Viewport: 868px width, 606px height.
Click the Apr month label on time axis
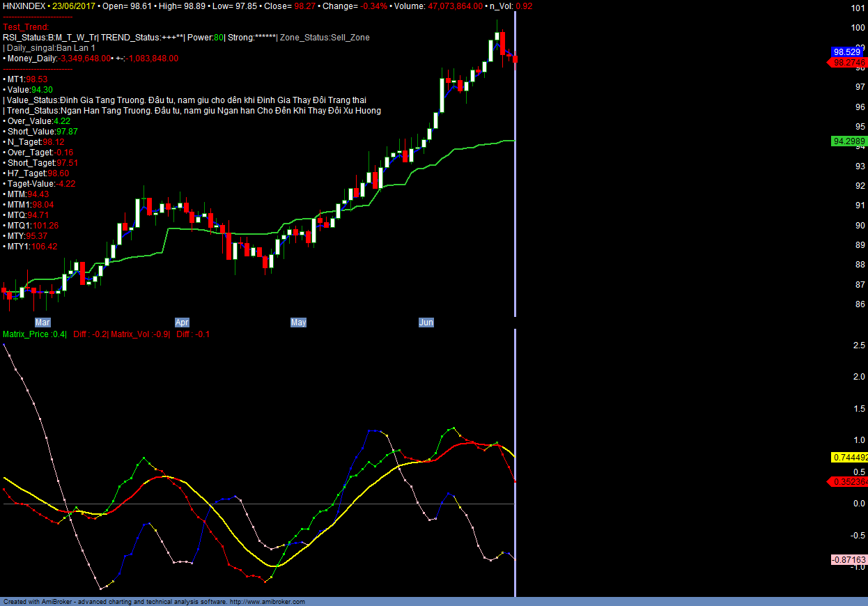[x=182, y=323]
